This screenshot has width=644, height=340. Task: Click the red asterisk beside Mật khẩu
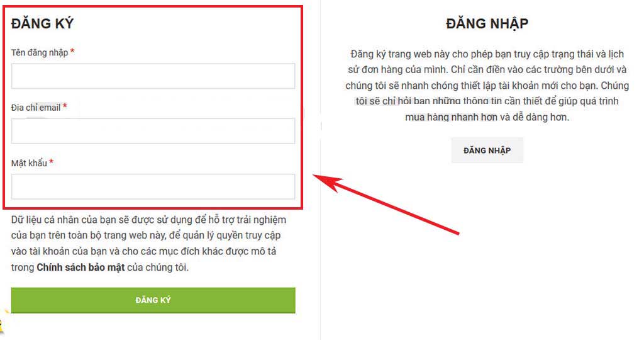(52, 162)
